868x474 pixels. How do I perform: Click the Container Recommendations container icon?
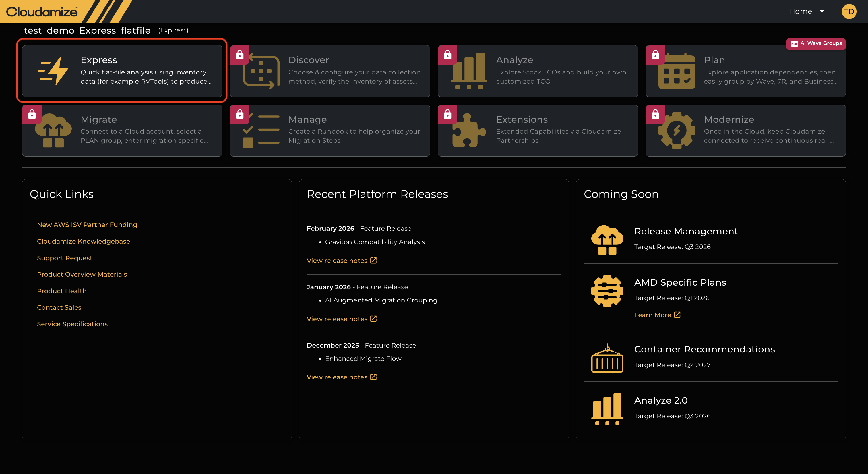(x=607, y=358)
